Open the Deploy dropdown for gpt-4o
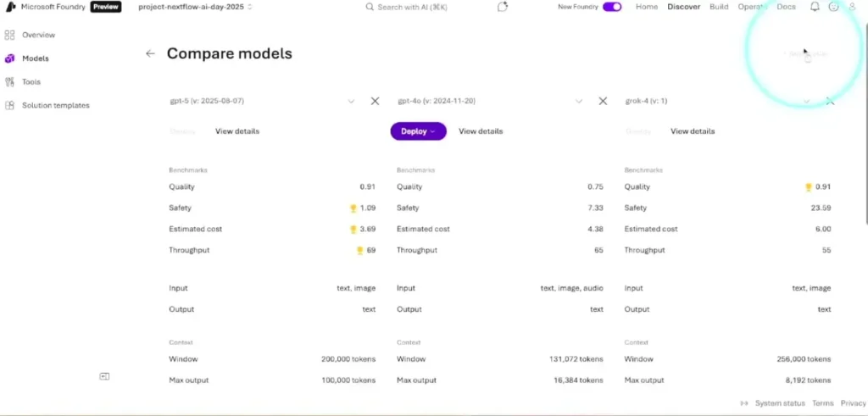This screenshot has width=868, height=416. 418,131
